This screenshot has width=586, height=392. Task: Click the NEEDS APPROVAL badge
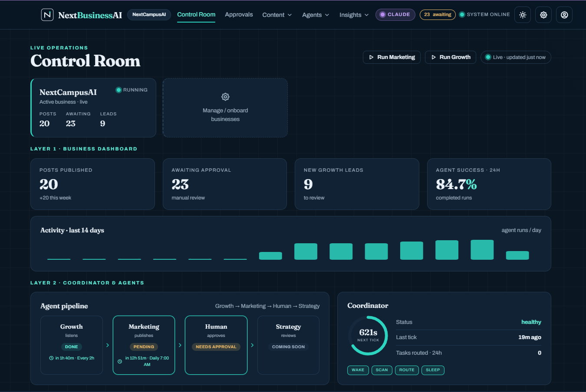(x=216, y=347)
